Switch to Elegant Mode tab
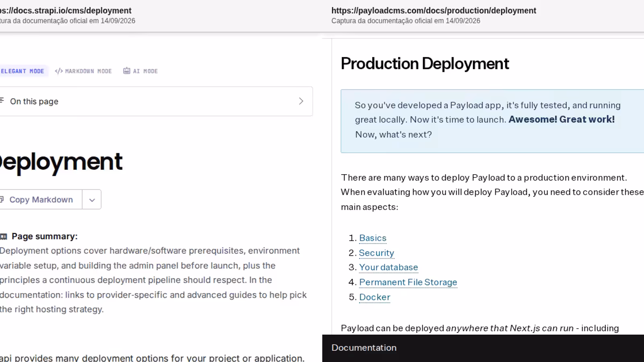 pyautogui.click(x=23, y=71)
